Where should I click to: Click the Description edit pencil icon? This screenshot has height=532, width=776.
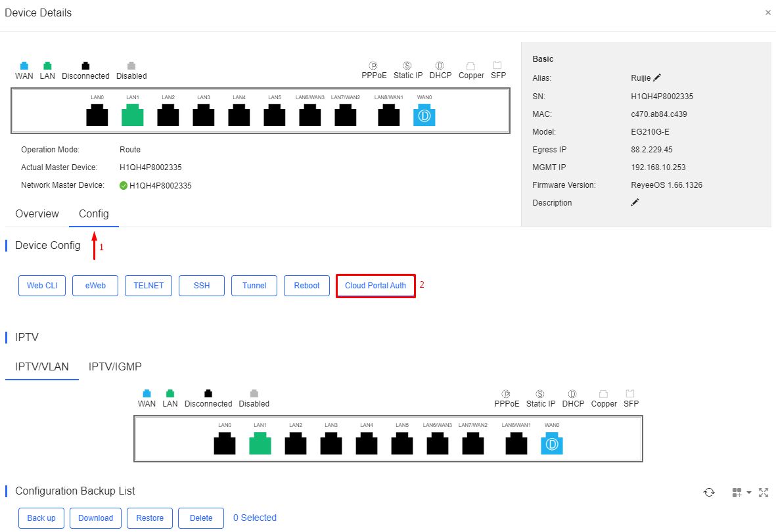coord(635,202)
